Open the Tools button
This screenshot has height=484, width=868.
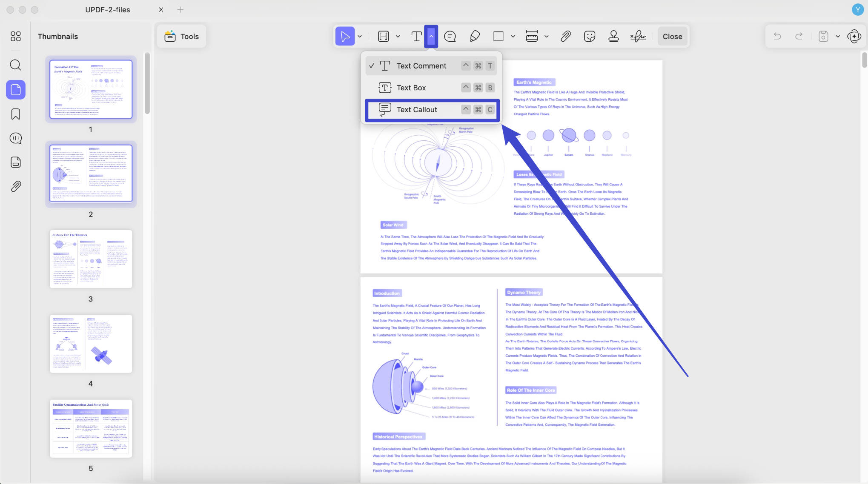(x=181, y=37)
